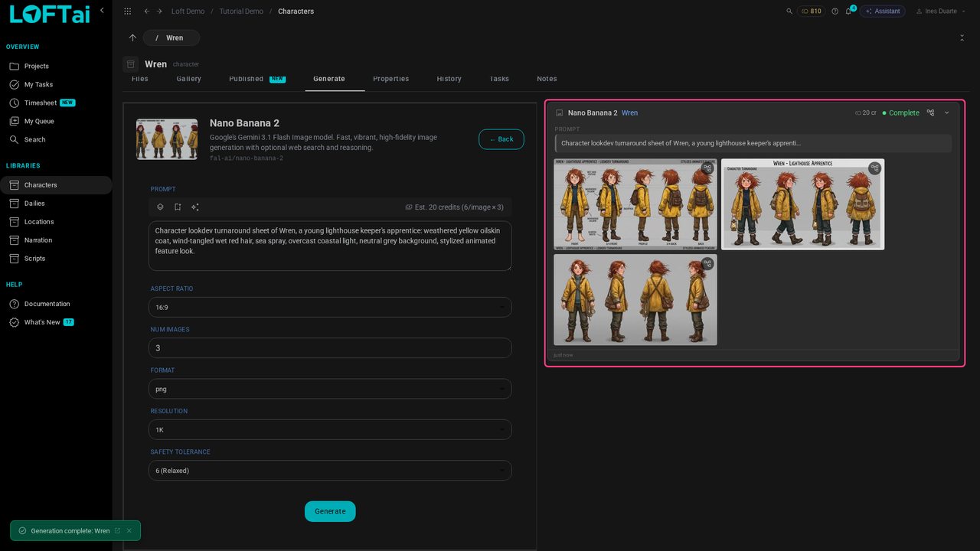This screenshot has height=551, width=980.
Task: Open the Assistant panel button
Action: click(883, 11)
